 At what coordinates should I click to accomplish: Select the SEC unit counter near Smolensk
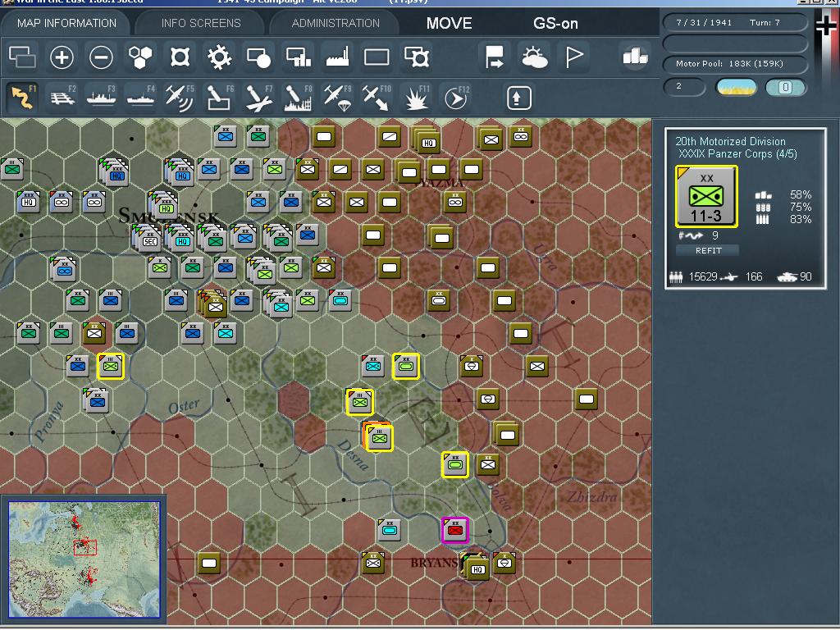tap(150, 241)
